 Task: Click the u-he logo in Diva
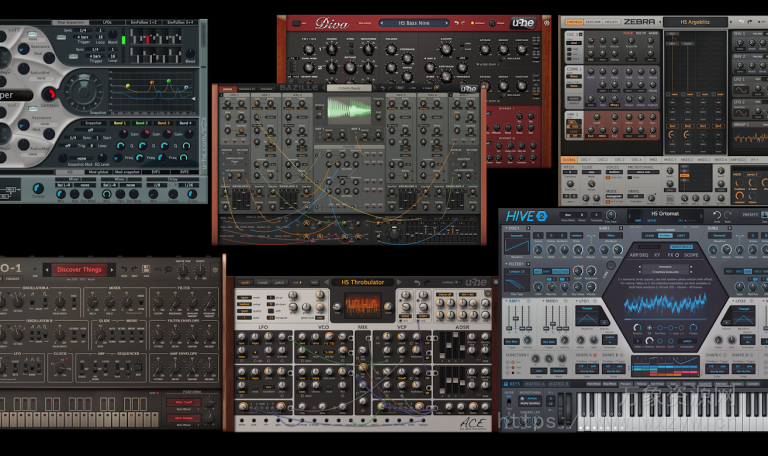tap(523, 23)
